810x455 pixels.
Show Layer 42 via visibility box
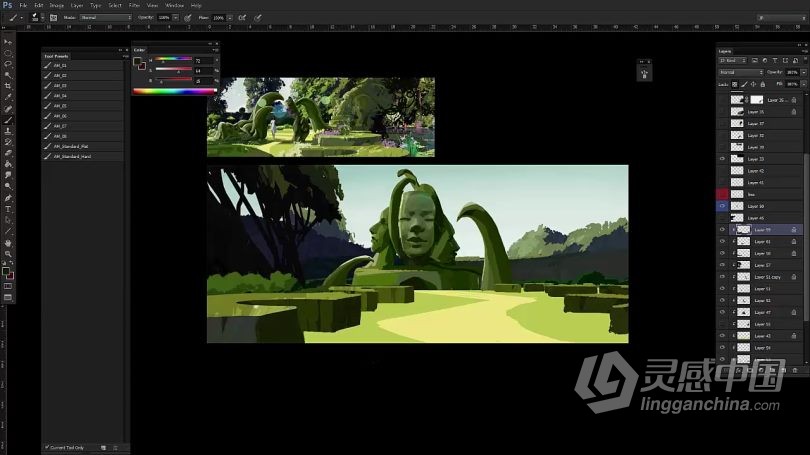722,171
